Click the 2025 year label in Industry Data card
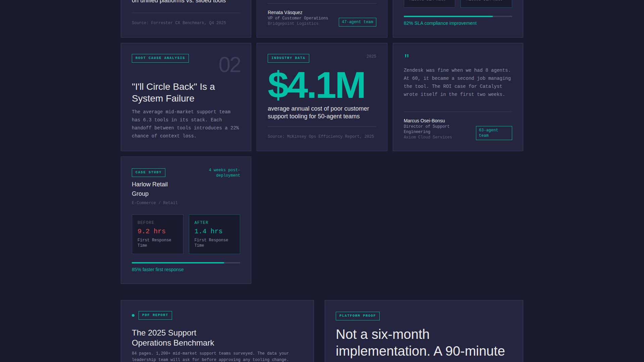 pos(371,56)
